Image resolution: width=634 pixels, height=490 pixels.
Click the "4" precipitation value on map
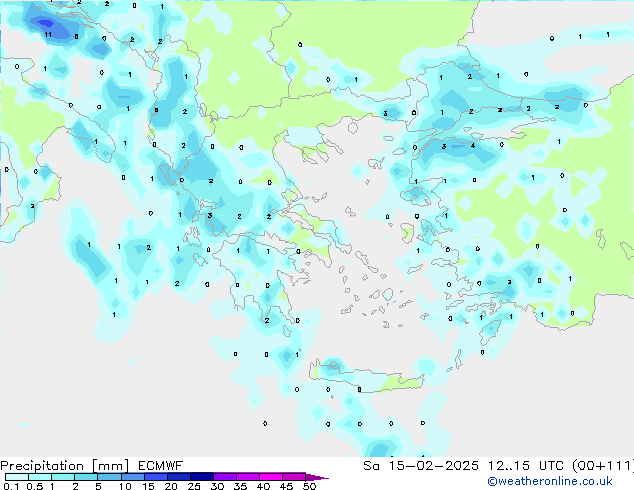tap(473, 146)
